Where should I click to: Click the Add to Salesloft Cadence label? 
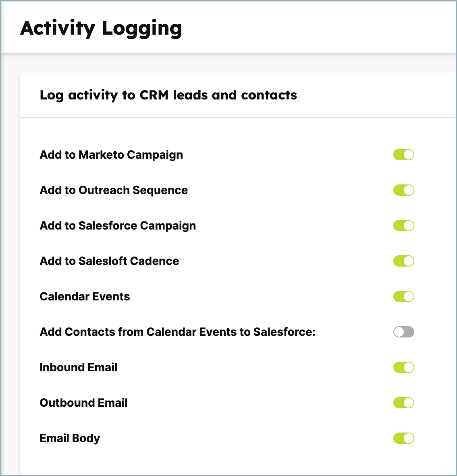pyautogui.click(x=109, y=261)
